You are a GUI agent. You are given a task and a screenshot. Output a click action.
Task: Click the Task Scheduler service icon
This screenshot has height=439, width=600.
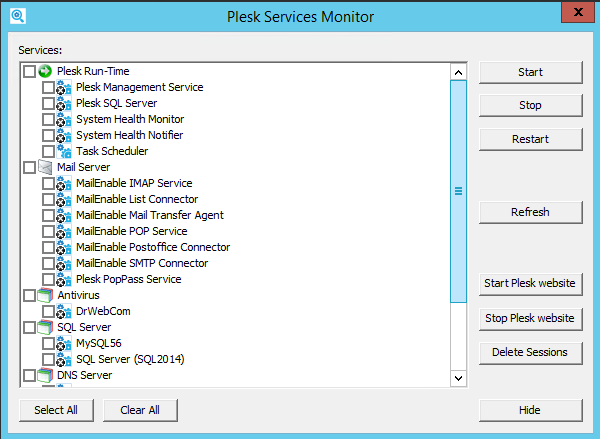click(x=64, y=151)
